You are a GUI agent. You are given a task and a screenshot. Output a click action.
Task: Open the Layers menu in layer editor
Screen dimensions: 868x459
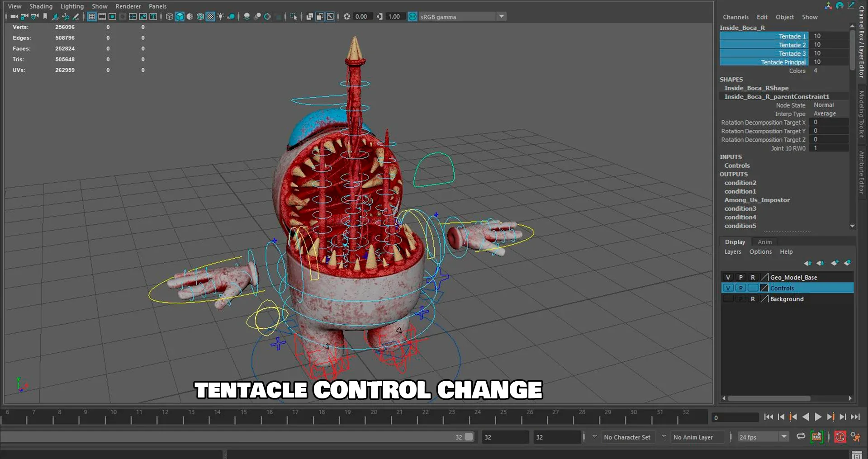pos(732,252)
